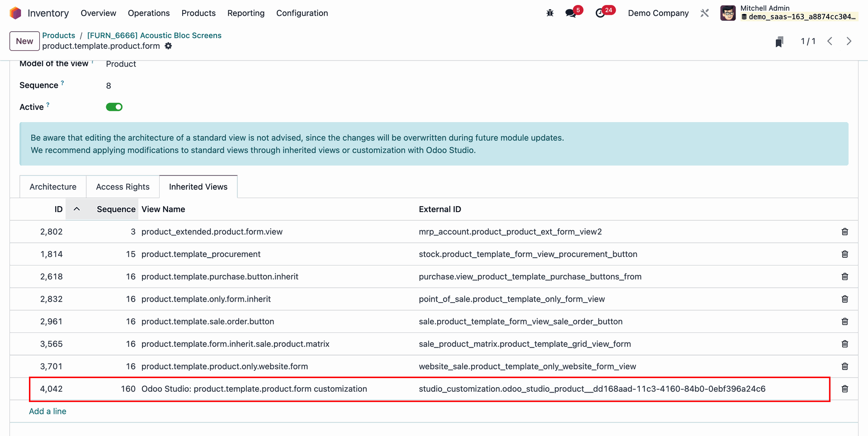Screen dimensions: 868x436
Task: Delete the product.template.purchase.button.inherit row
Action: point(844,276)
